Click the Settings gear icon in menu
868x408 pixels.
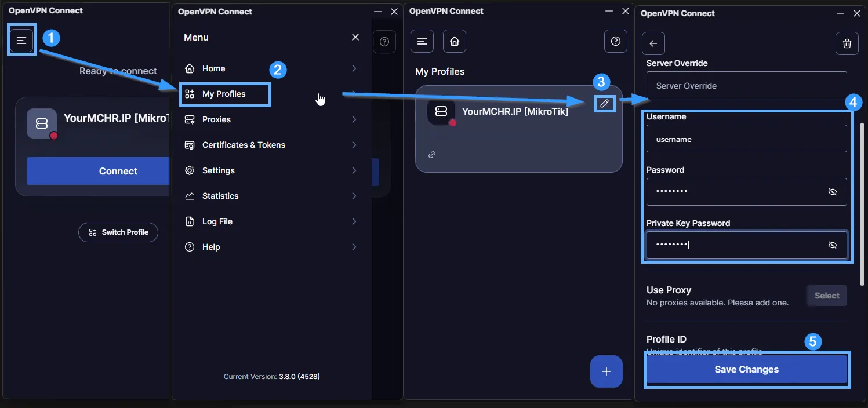(190, 170)
